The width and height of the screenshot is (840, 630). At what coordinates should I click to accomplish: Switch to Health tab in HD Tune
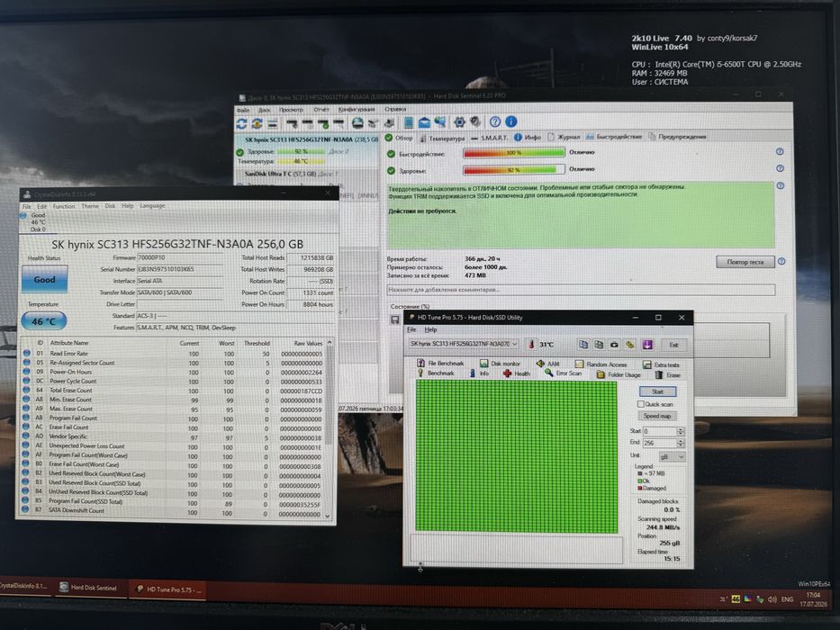click(x=517, y=373)
